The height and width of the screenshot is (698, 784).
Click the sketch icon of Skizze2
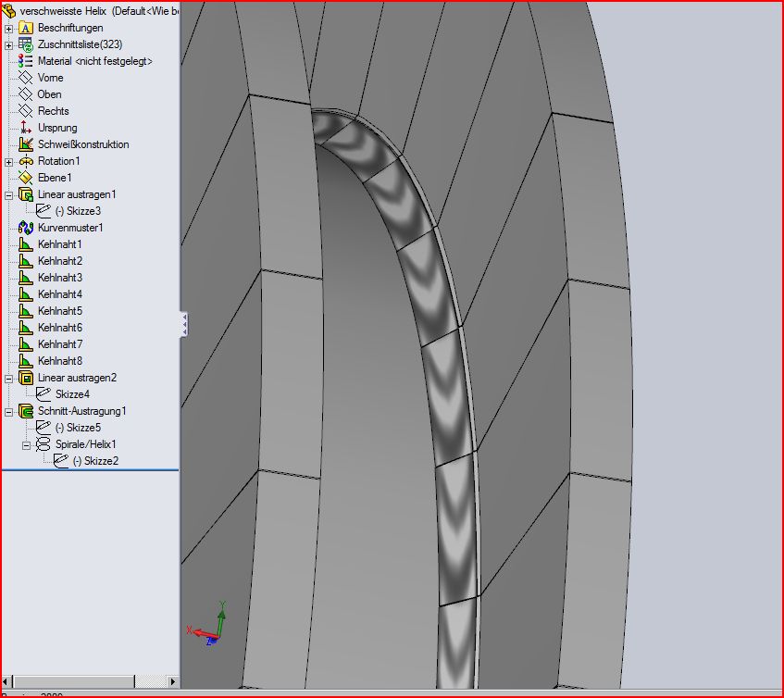[x=61, y=460]
